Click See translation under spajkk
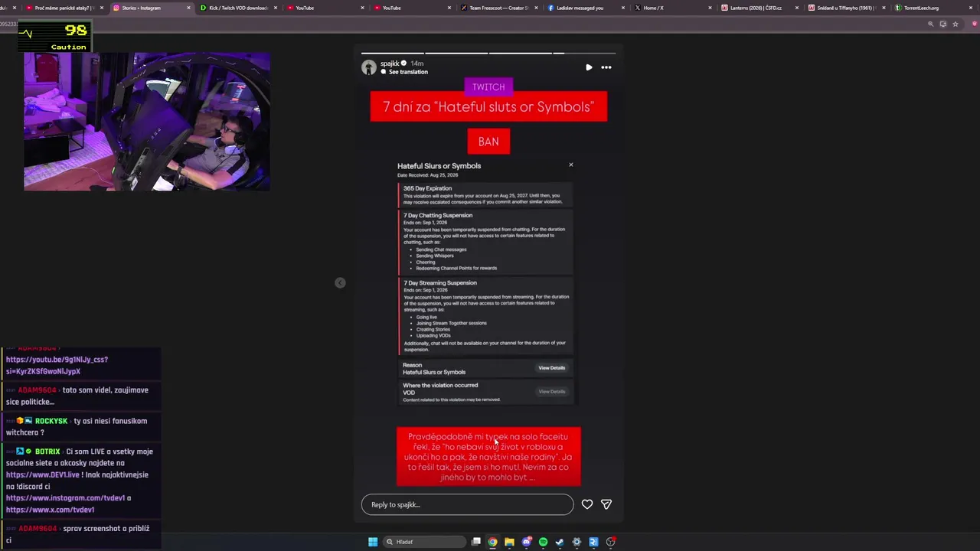This screenshot has width=980, height=551. [408, 72]
